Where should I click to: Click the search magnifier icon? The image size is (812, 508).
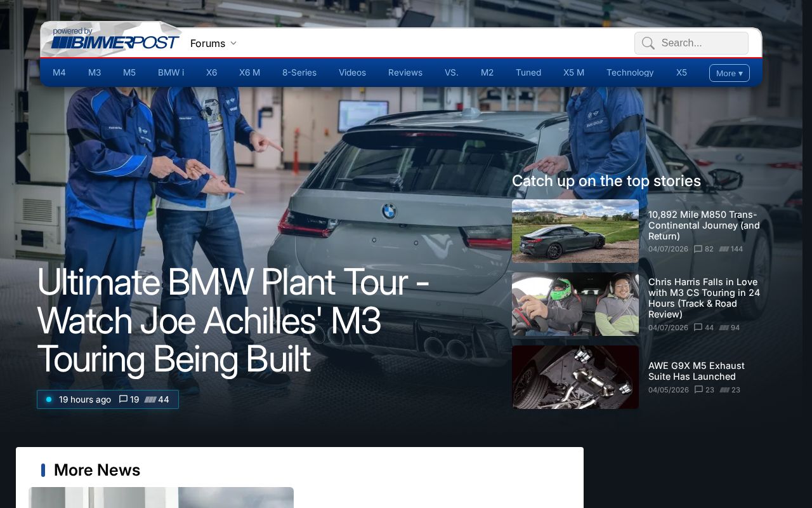click(x=648, y=43)
